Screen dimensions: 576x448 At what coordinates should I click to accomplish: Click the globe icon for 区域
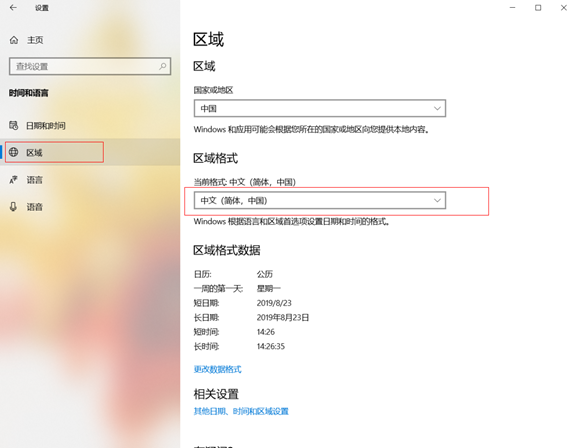(14, 152)
